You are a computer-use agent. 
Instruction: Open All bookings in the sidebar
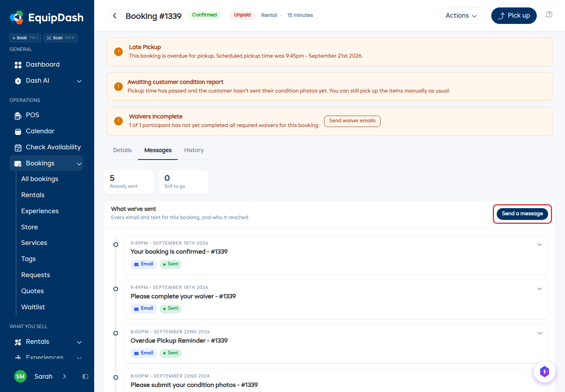pyautogui.click(x=40, y=179)
